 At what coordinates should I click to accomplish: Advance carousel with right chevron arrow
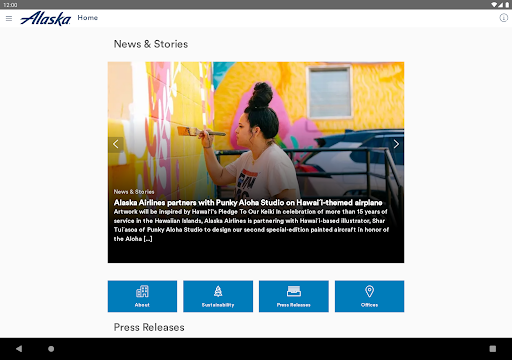click(x=396, y=144)
